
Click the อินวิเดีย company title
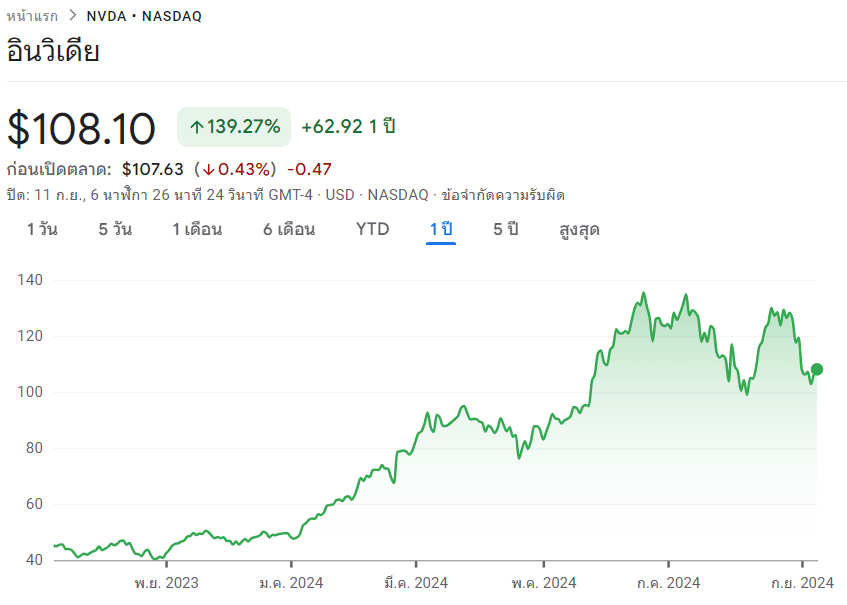tap(53, 51)
